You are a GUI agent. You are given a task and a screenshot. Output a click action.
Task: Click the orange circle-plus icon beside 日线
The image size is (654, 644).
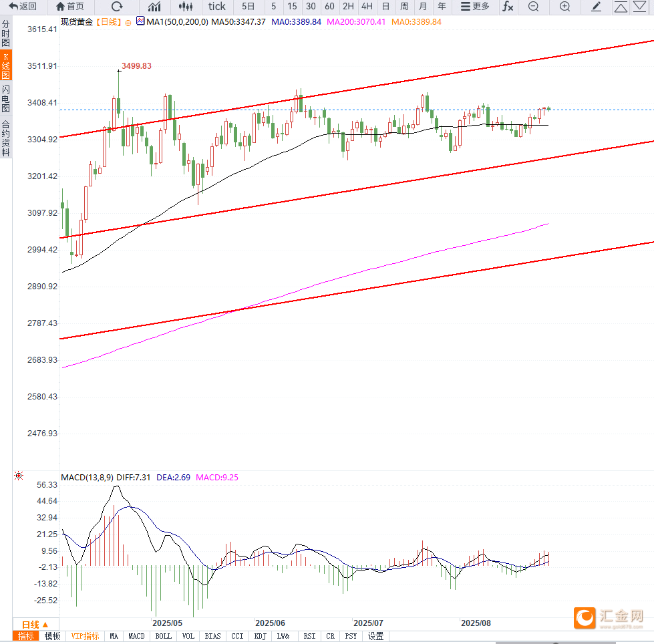(x=128, y=23)
